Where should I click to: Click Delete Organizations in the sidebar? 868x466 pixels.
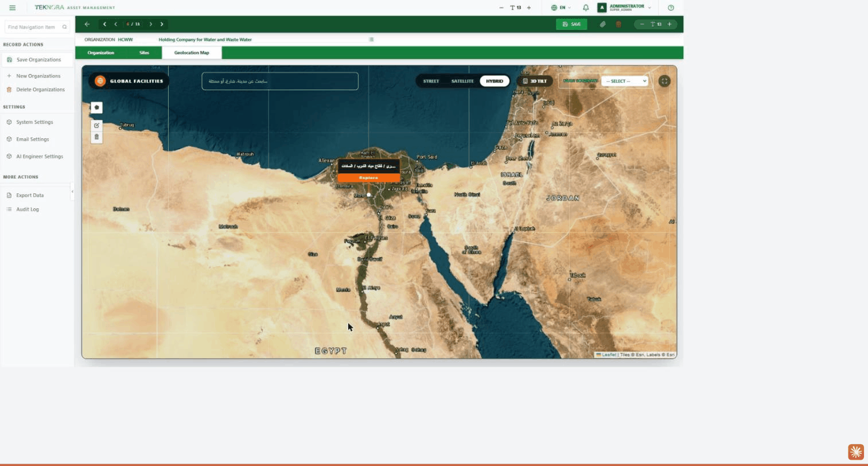click(37, 90)
